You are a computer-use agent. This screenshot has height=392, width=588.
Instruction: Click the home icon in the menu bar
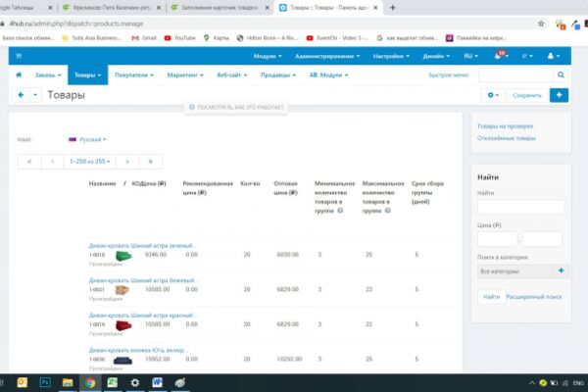19,74
